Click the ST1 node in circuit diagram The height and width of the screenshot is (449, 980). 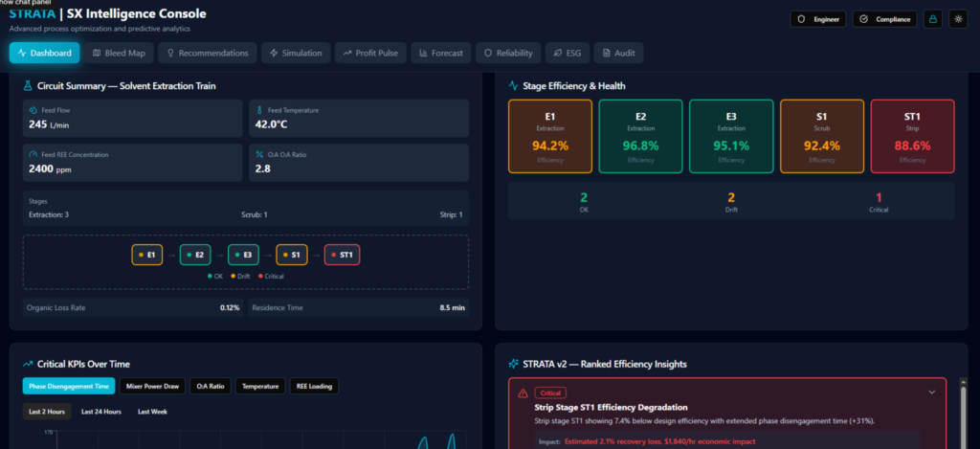(x=342, y=255)
